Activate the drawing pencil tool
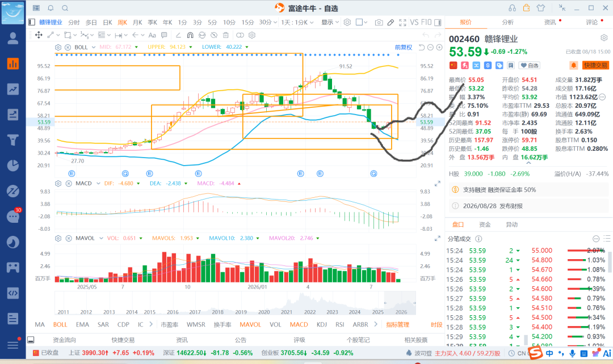This screenshot has width=613, height=364. coord(391,22)
